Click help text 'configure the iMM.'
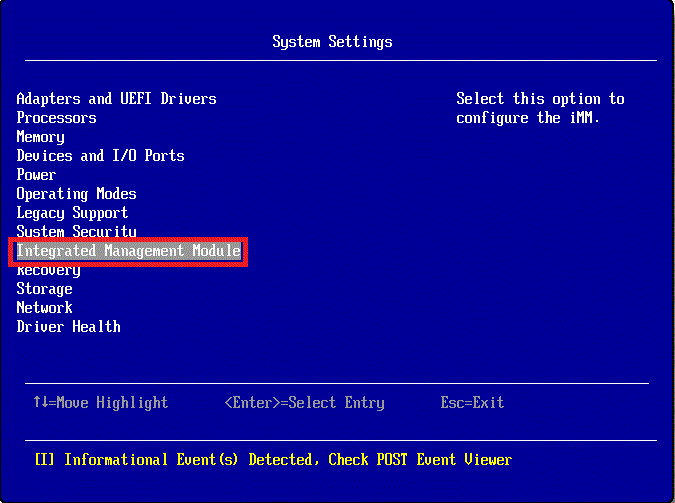This screenshot has width=675, height=503. click(528, 118)
